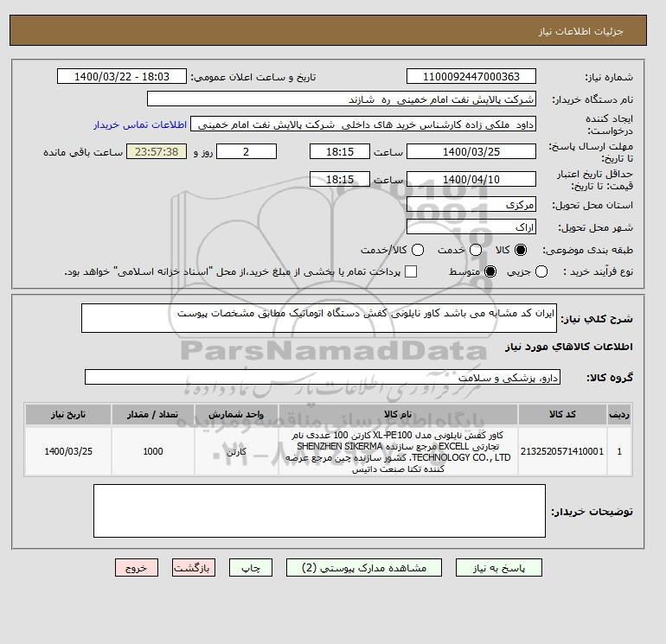The height and width of the screenshot is (644, 666).
Task: Open the اطلاعات تماس خریدار link
Action: (140, 124)
